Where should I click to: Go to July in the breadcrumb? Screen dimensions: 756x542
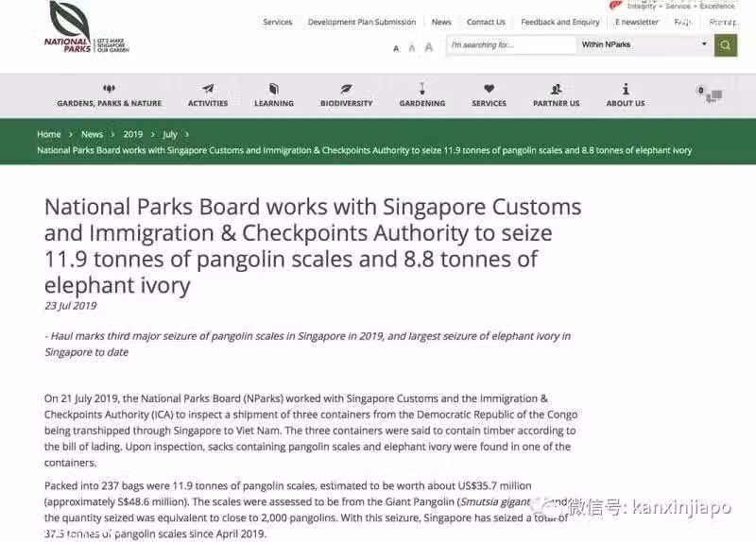tap(170, 134)
